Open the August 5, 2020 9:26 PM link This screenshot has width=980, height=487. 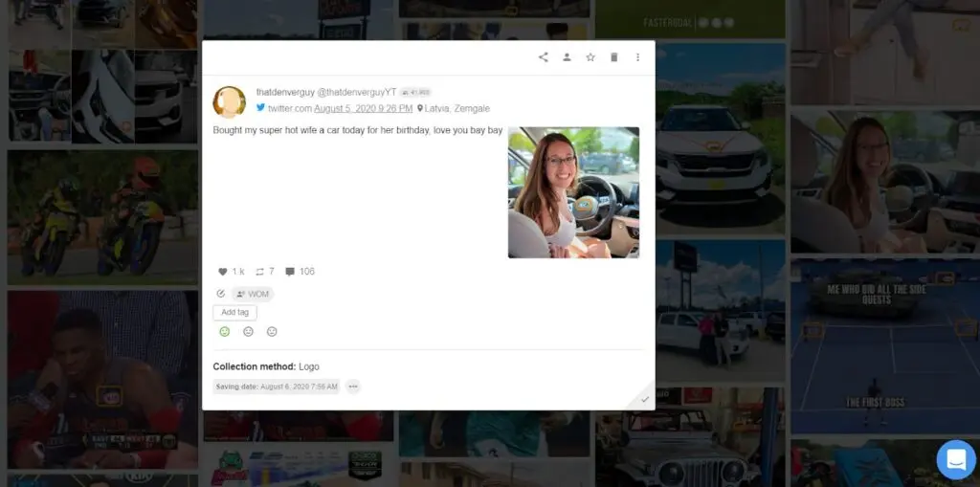(363, 109)
